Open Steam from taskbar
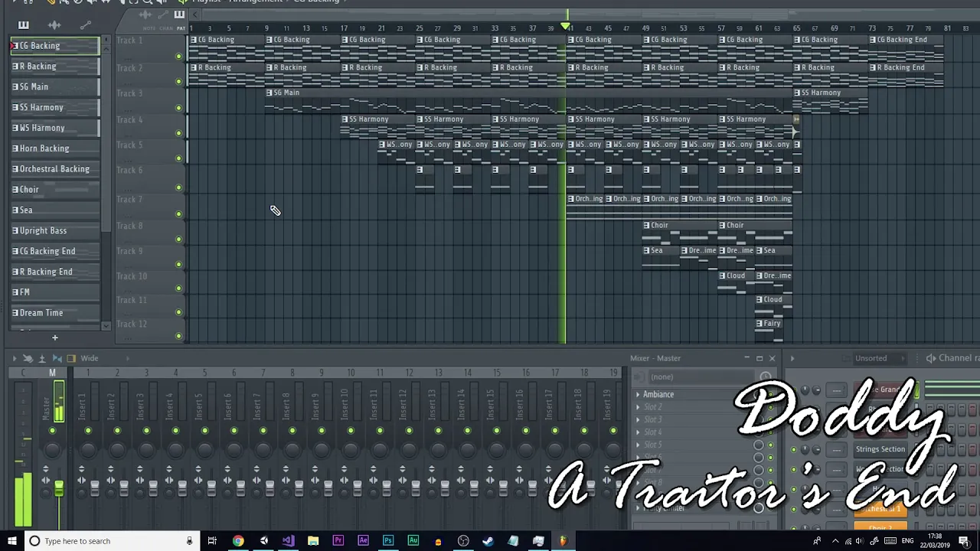The height and width of the screenshot is (551, 980). (x=488, y=541)
